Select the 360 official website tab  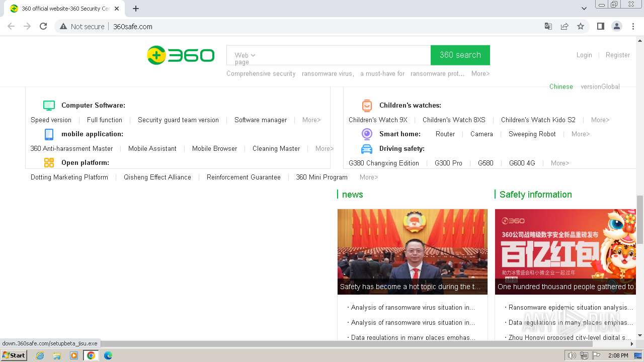pyautogui.click(x=65, y=9)
